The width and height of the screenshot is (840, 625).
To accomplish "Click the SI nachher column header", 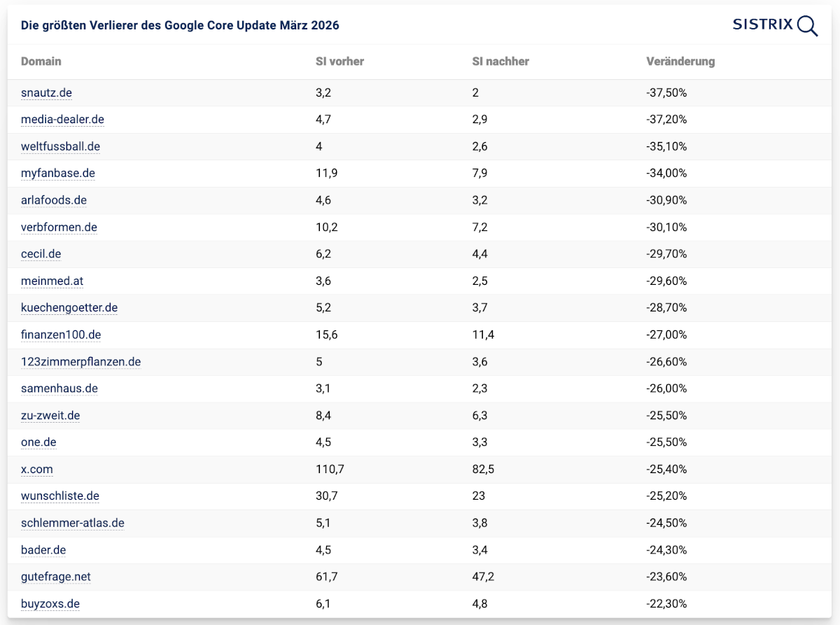I will tap(500, 62).
